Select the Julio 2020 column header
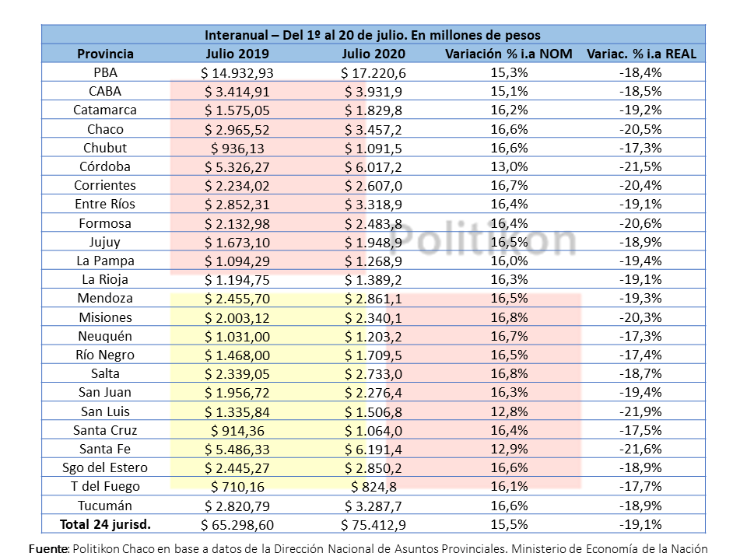The image size is (747, 560). [x=373, y=54]
